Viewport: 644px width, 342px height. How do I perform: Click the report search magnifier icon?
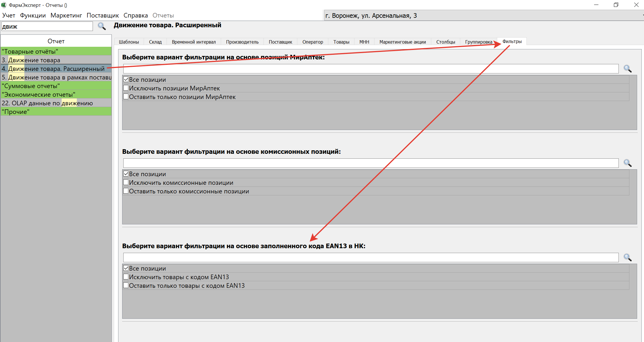[102, 26]
